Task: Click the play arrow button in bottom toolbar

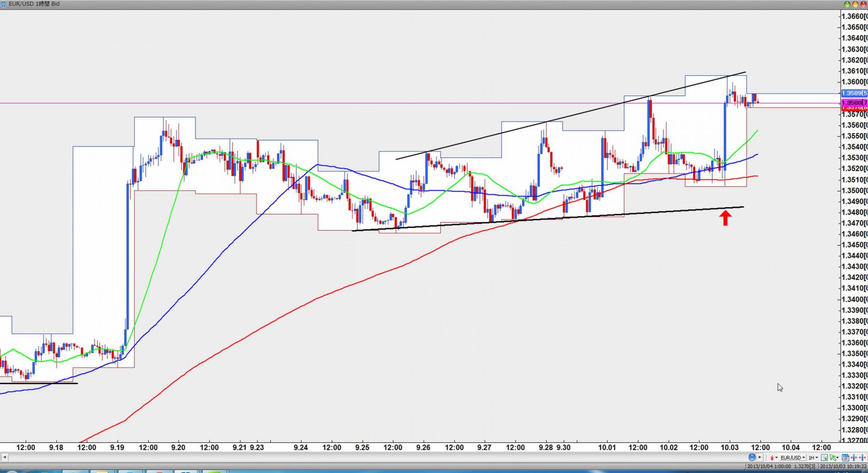Action: (760, 457)
